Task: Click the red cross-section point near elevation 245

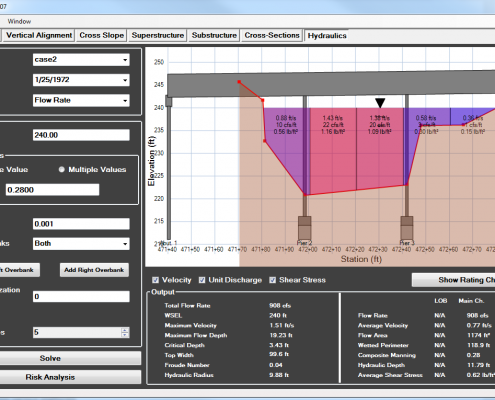Action: (239, 82)
